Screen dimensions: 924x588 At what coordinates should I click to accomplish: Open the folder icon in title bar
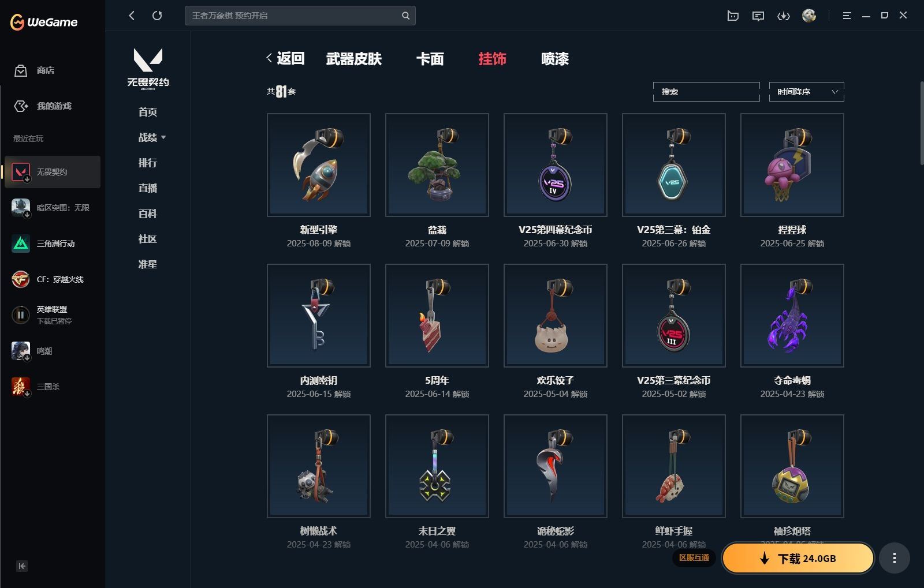pos(733,16)
